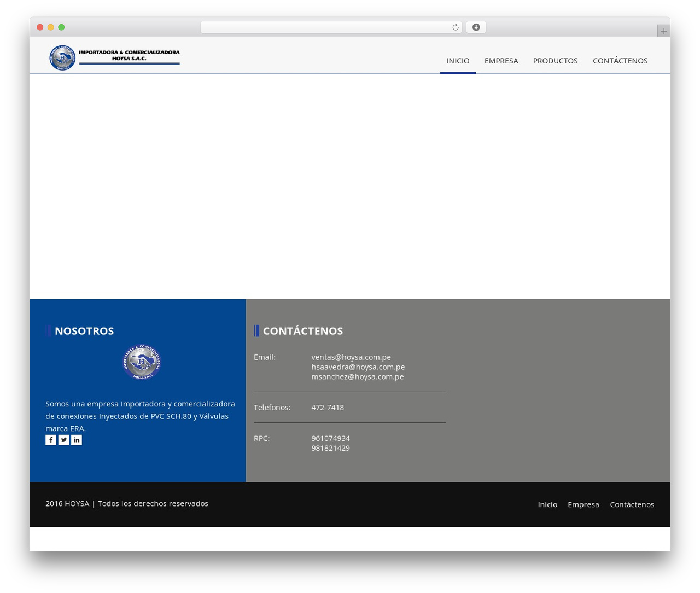Click the msanchez@hoysa.com.pe email address
This screenshot has height=593, width=700.
point(358,377)
